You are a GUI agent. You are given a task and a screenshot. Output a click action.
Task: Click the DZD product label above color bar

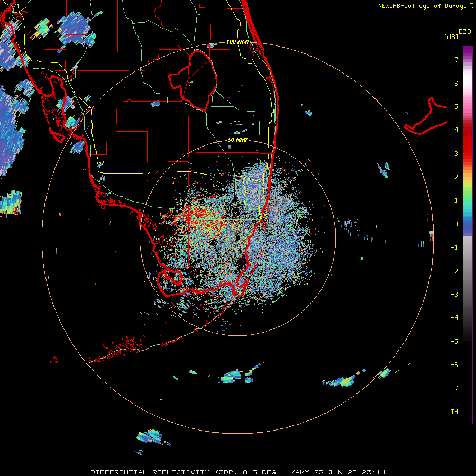coord(465,32)
